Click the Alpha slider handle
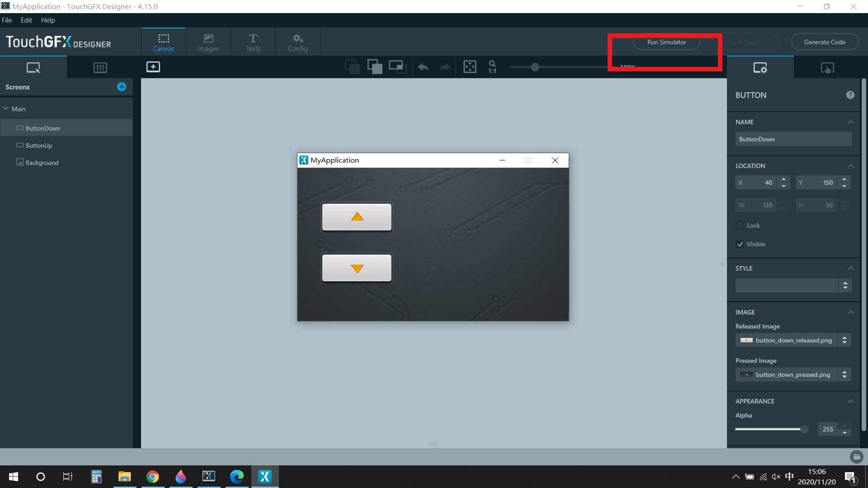868x488 pixels. [x=804, y=429]
